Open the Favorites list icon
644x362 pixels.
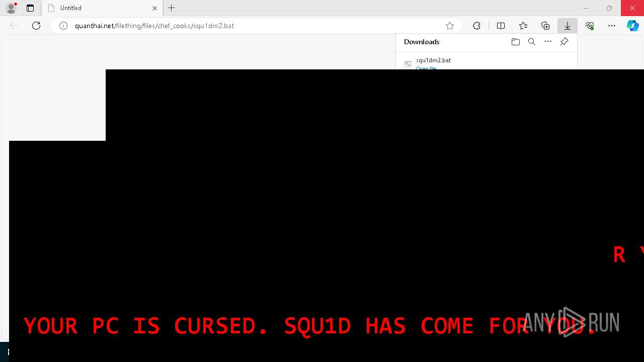[523, 26]
